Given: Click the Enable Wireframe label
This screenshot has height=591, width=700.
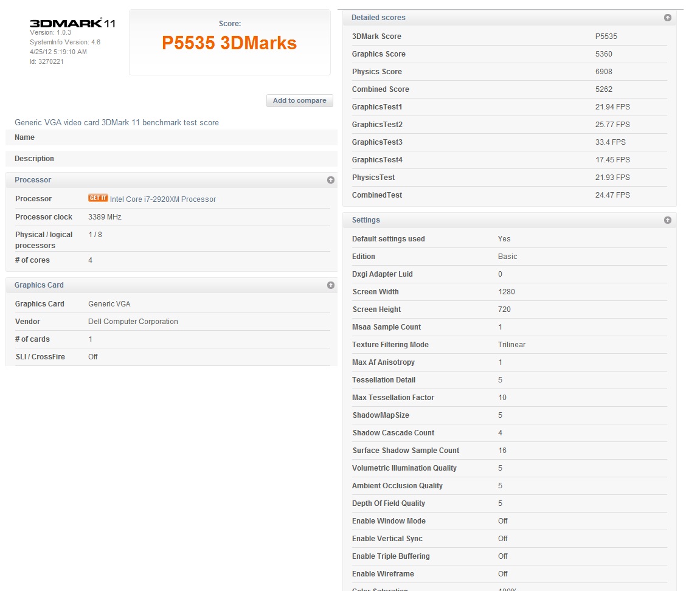Looking at the screenshot, I should point(383,574).
